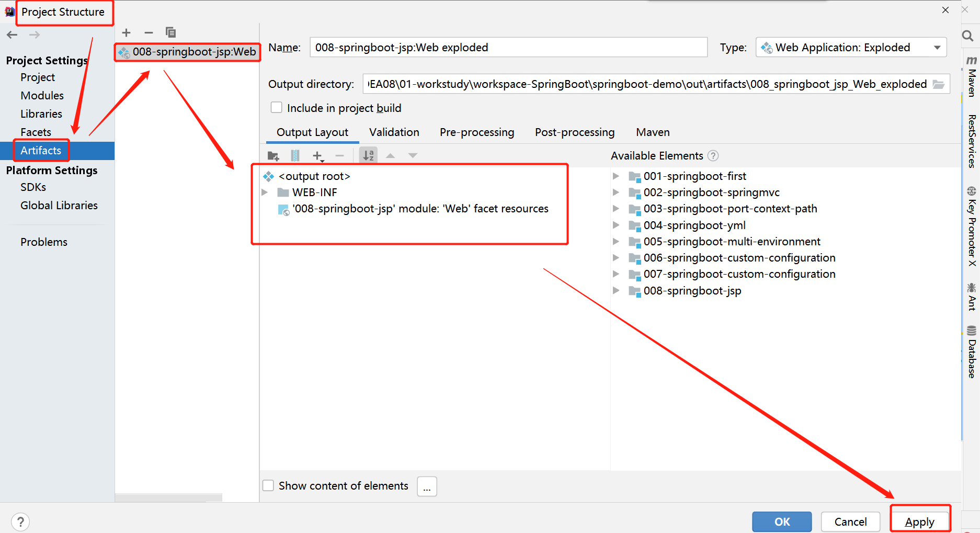Browse for the output directory folder
Screen dimensions: 980x533
pos(939,84)
